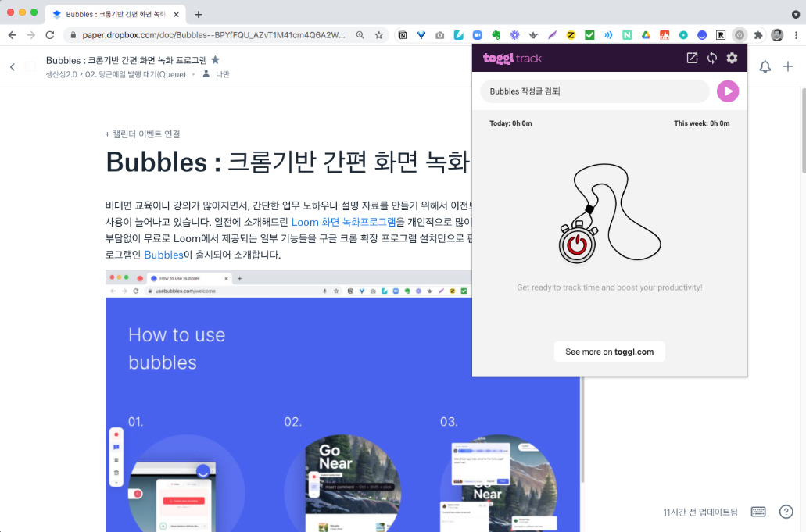Open Chrome three-dot menu

(796, 35)
